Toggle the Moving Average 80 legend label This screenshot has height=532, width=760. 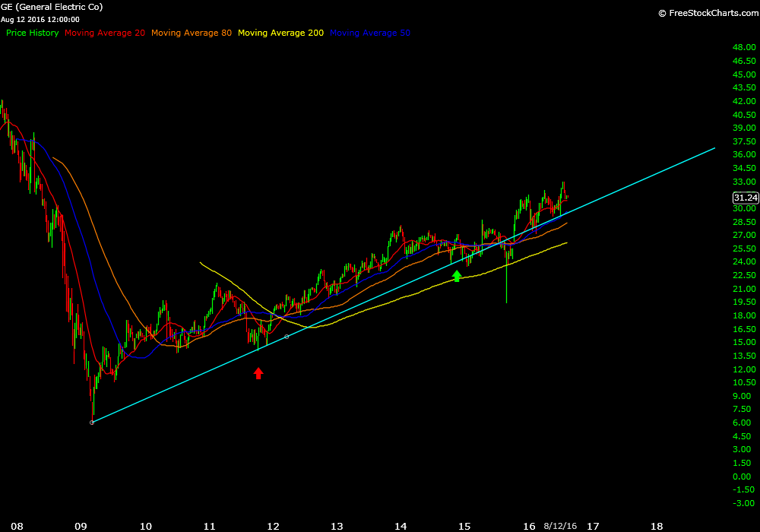pos(192,33)
